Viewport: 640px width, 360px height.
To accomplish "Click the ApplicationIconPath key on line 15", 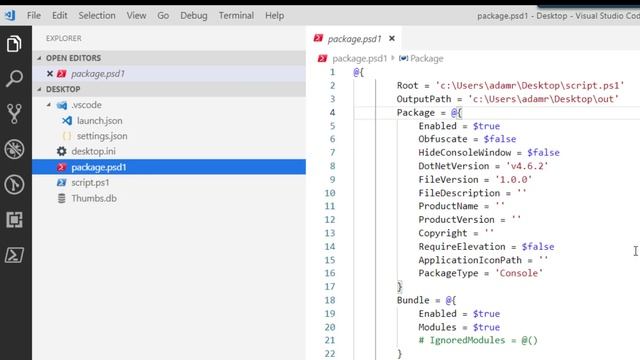I will click(470, 260).
